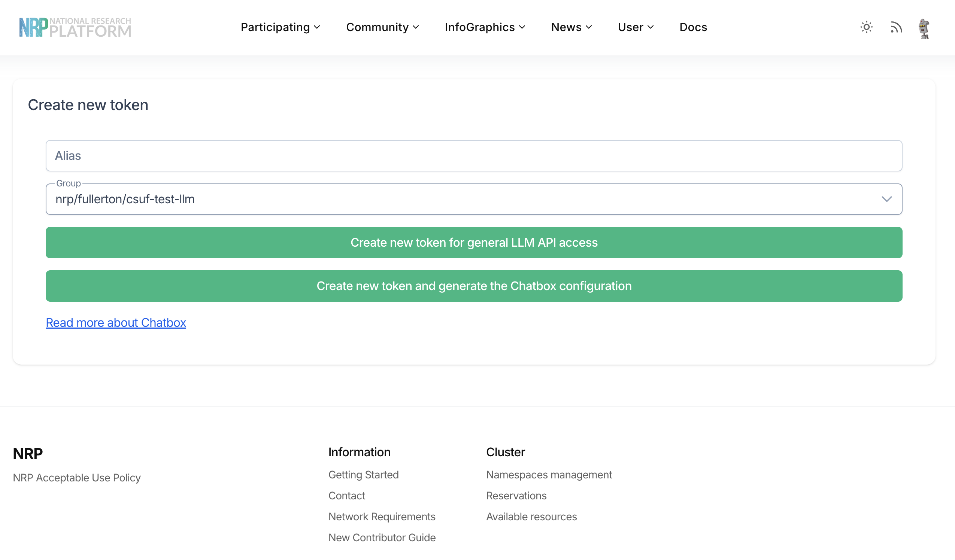Click the Cluster footer heading
955x560 pixels.
[506, 452]
